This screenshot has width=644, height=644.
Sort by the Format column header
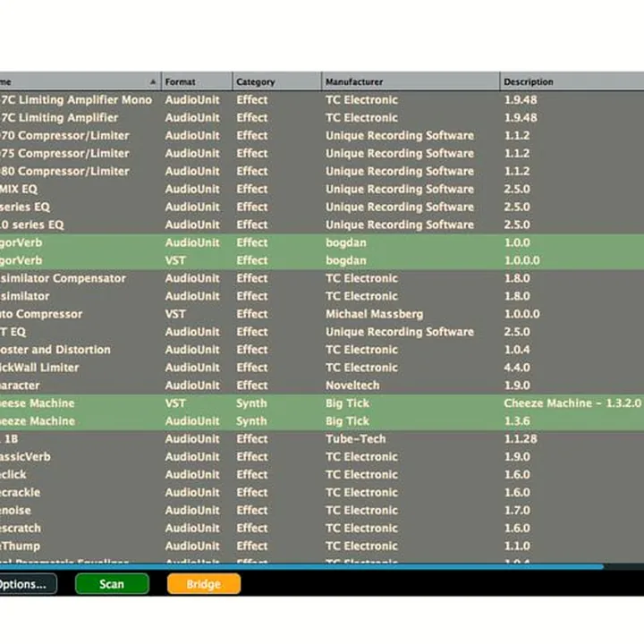[197, 81]
